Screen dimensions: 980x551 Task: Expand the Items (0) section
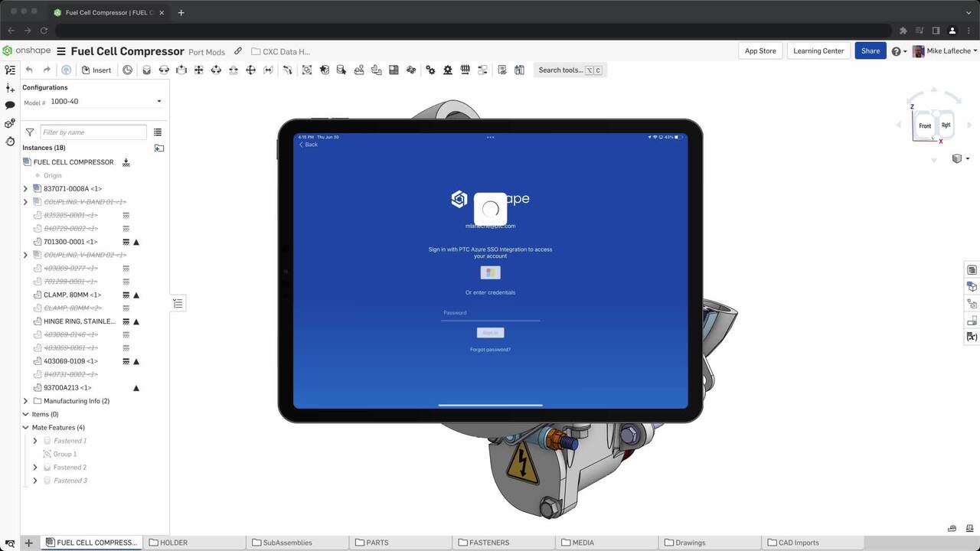tap(25, 414)
